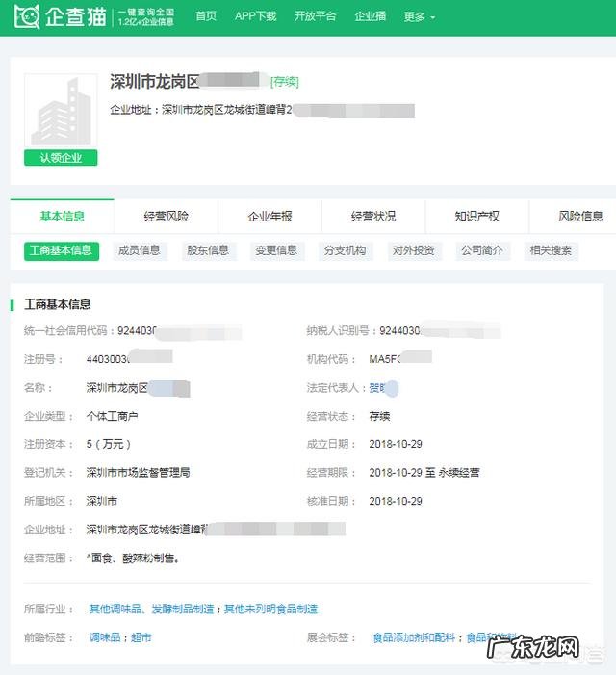Click the 调味品 tag link
The image size is (616, 675).
pos(105,637)
